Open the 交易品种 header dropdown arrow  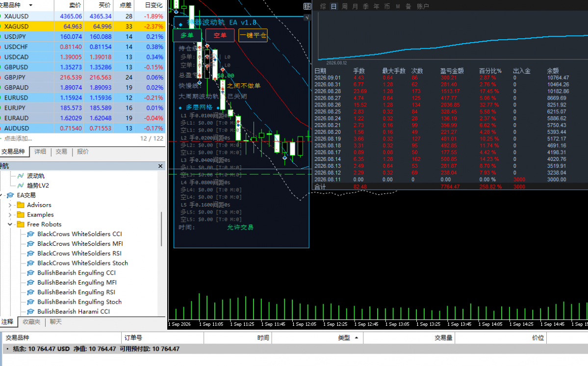pos(31,5)
